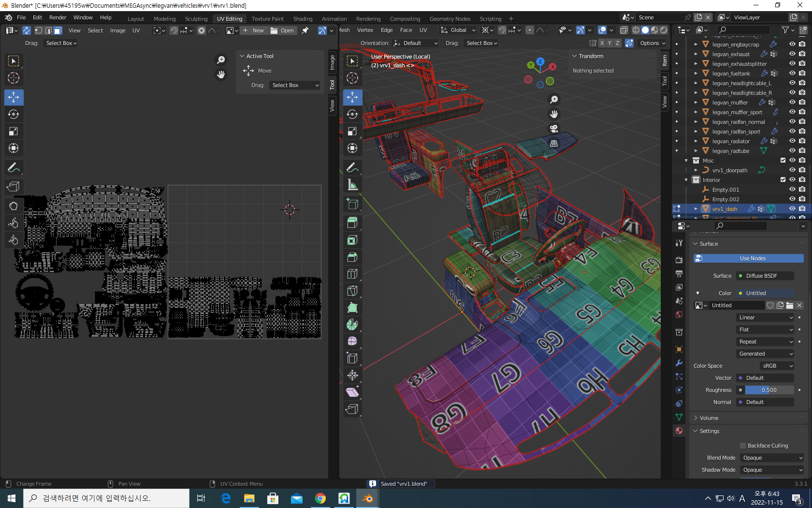Toggle camera view in 3D viewport
The image size is (812, 508).
click(x=554, y=129)
